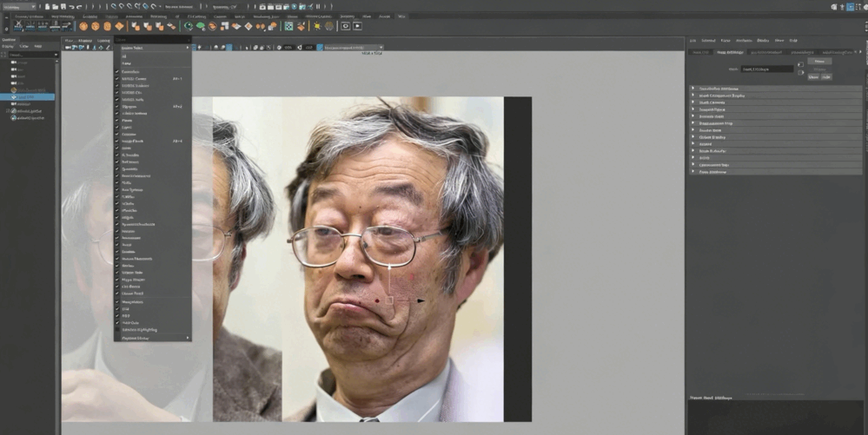Click the checkerboard texture shelf icon
Image resolution: width=868 pixels, height=435 pixels.
click(x=289, y=26)
